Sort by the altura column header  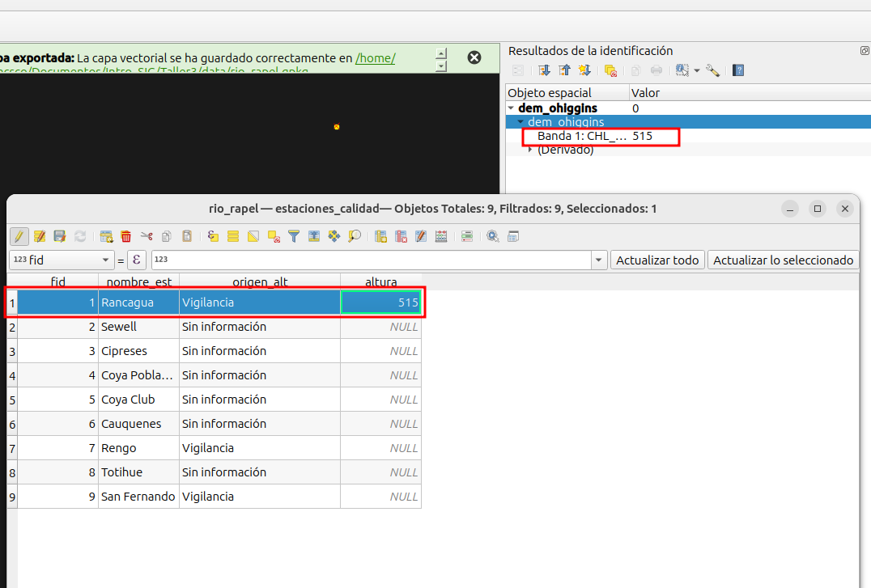[x=380, y=281]
